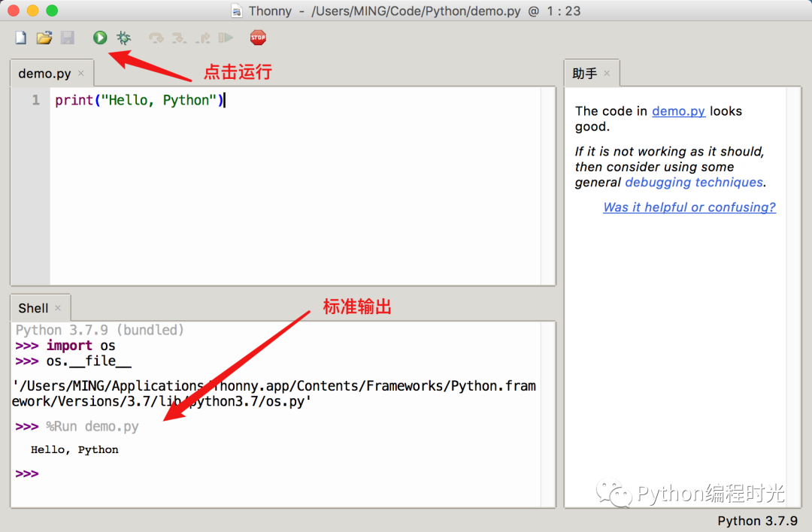
Task: Maximize the window with green button
Action: coord(52,11)
